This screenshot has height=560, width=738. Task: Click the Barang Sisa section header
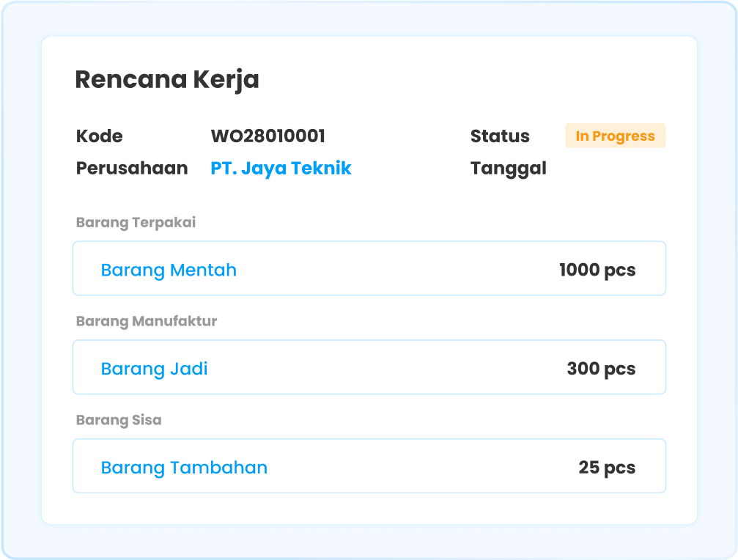click(x=119, y=419)
